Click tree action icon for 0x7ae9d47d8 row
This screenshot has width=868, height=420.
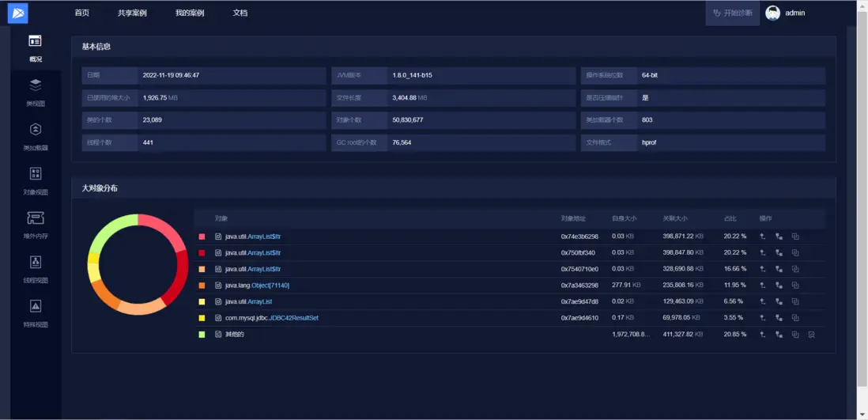779,302
